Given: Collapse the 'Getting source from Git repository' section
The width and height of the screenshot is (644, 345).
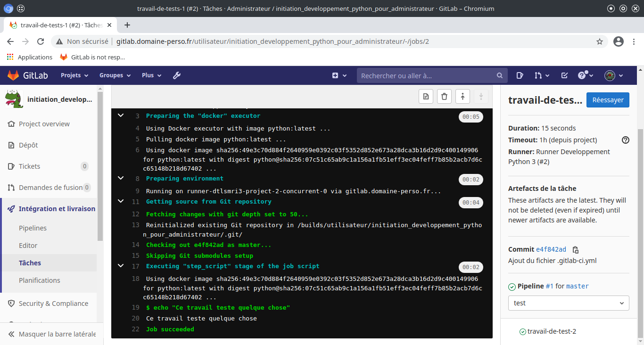Looking at the screenshot, I should click(x=121, y=201).
